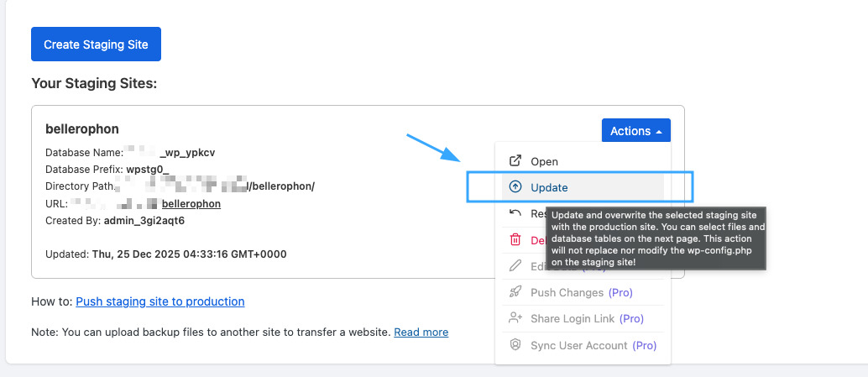868x377 pixels.
Task: Select Sync User Account menu text
Action: click(x=578, y=345)
